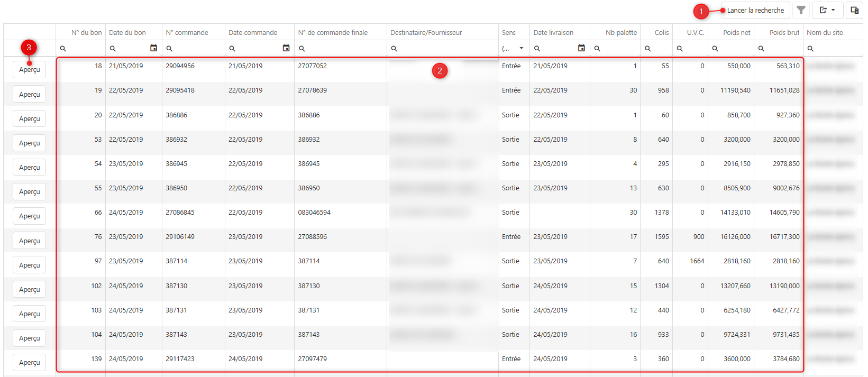The height and width of the screenshot is (377, 868).
Task: Open the Date commande calendar picker
Action: point(286,48)
